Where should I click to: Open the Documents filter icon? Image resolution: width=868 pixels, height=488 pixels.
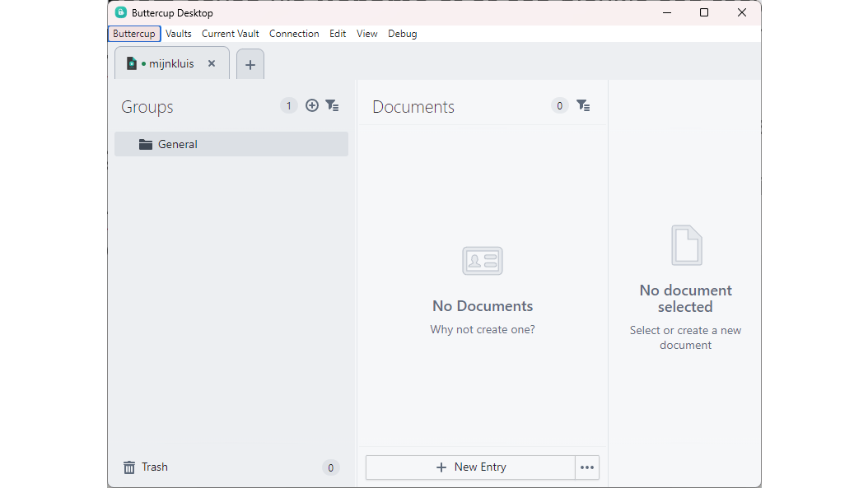click(x=583, y=105)
